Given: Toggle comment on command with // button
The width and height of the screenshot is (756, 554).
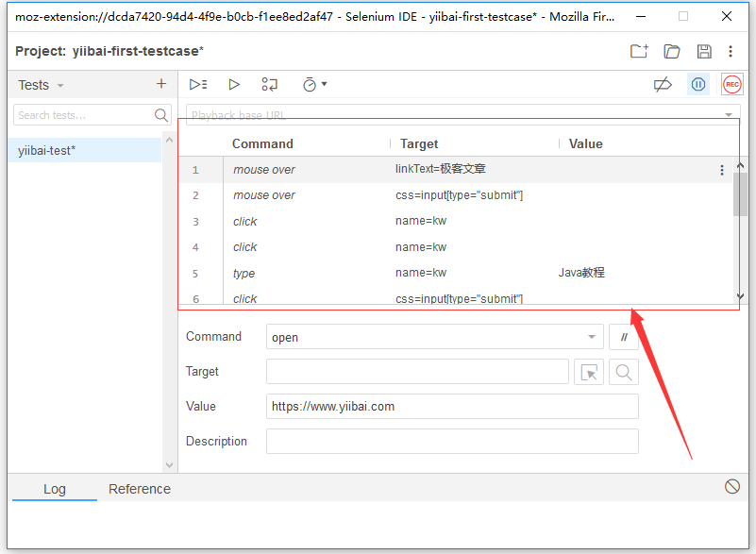Looking at the screenshot, I should tap(624, 337).
